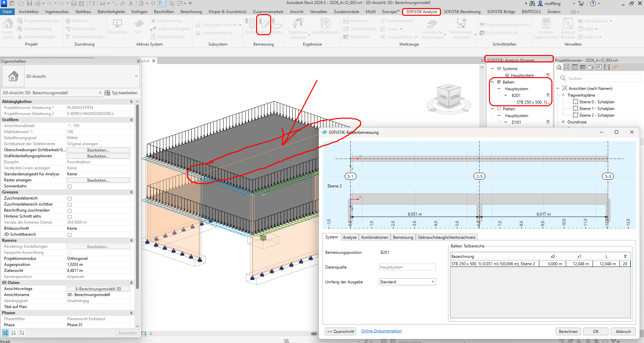Open the Online Dokumentation link
644x343 pixels.
tap(381, 331)
